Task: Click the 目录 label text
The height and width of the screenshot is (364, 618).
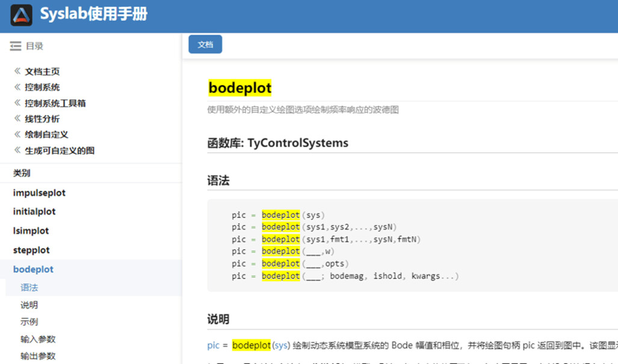Action: [35, 46]
